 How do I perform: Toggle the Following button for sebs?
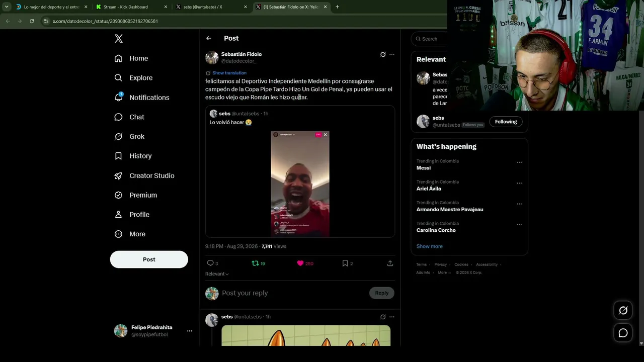[x=506, y=122]
